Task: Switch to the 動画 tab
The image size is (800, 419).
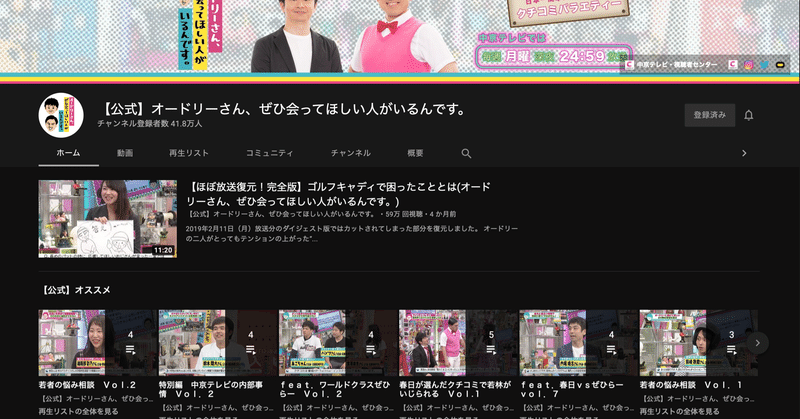Action: (x=125, y=153)
